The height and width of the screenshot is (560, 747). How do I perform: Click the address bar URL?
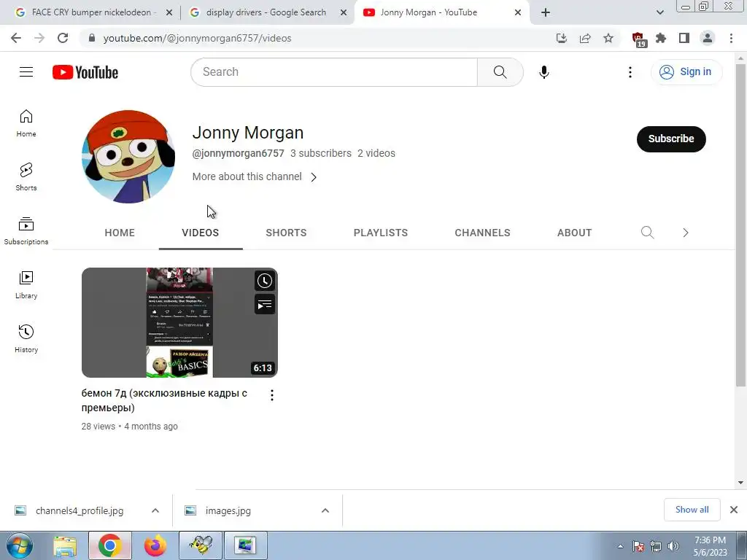197,38
